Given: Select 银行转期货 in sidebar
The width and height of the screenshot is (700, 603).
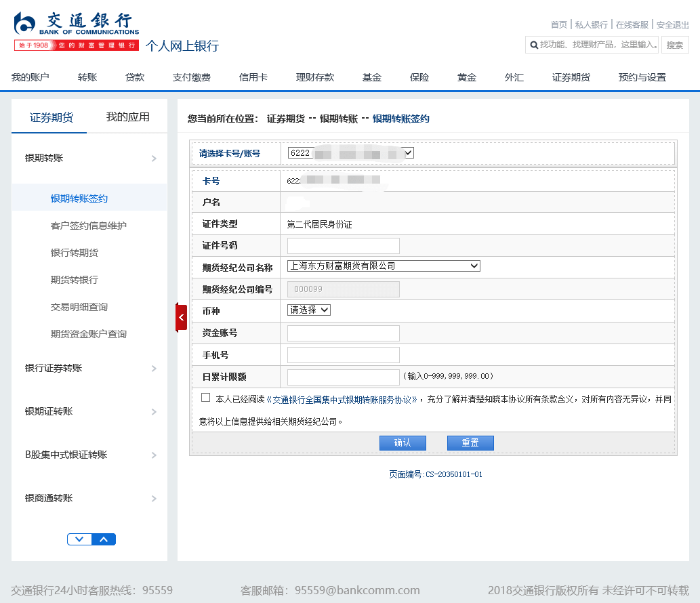Looking at the screenshot, I should tap(74, 253).
